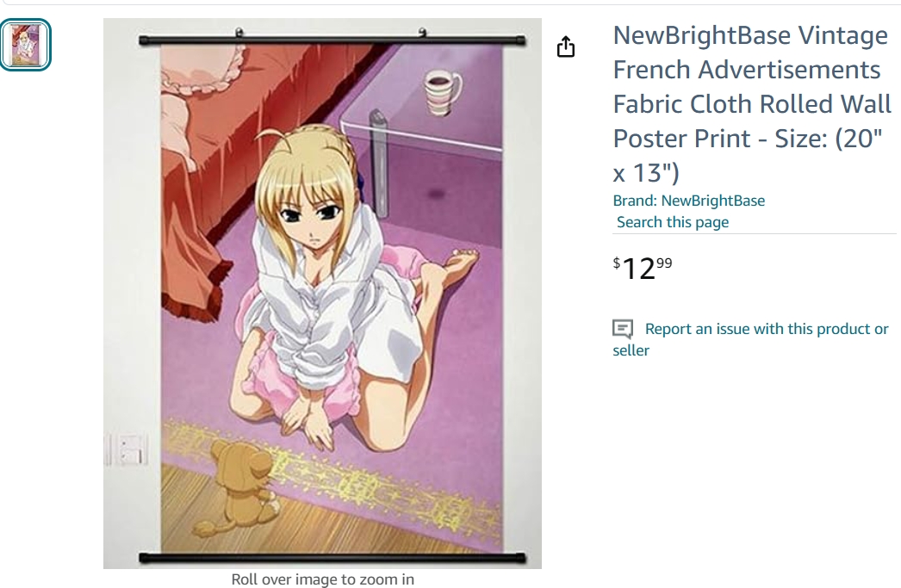Click the main wall poster product image
Image resolution: width=901 pixels, height=588 pixels.
[x=322, y=293]
